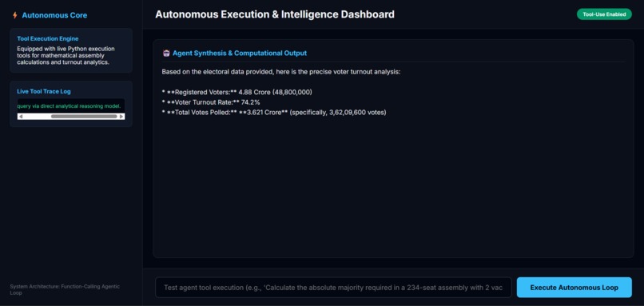Image resolution: width=644 pixels, height=306 pixels.
Task: Select the Tool Execution Engine heading
Action: [48, 38]
